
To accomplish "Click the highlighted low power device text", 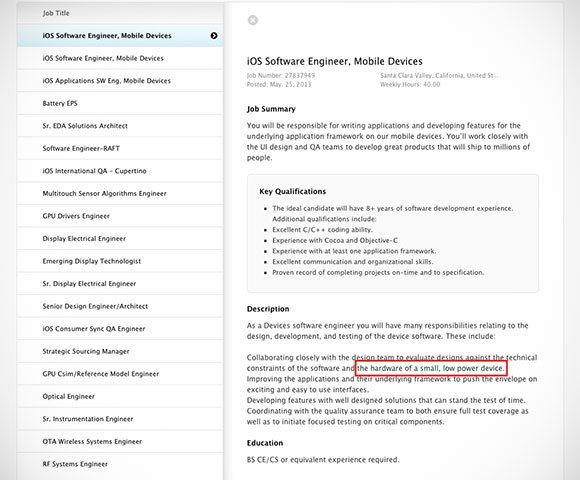I will [x=431, y=368].
